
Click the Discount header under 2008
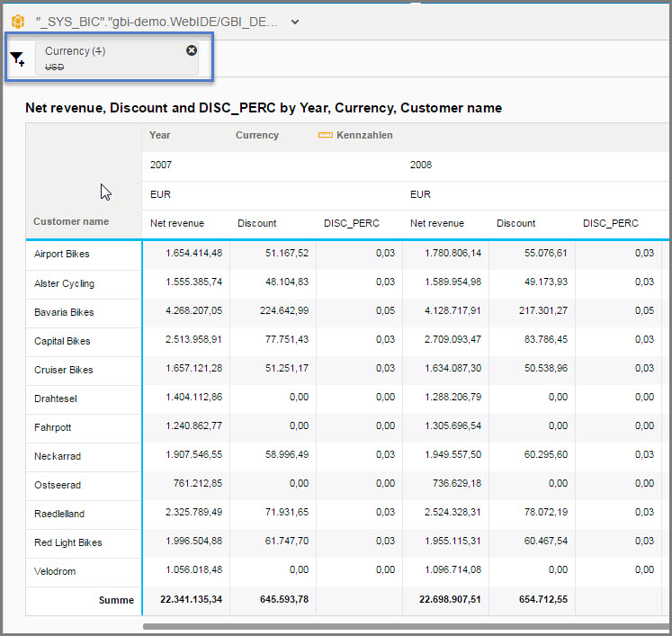pos(515,223)
